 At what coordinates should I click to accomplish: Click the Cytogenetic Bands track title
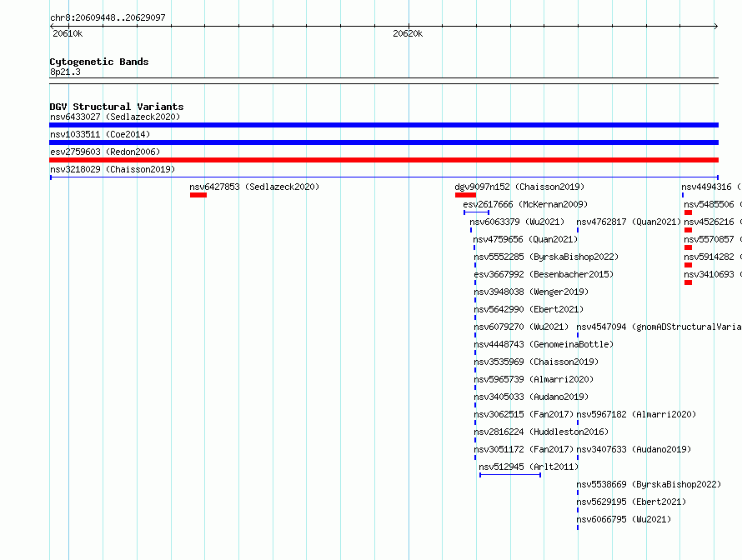99,62
